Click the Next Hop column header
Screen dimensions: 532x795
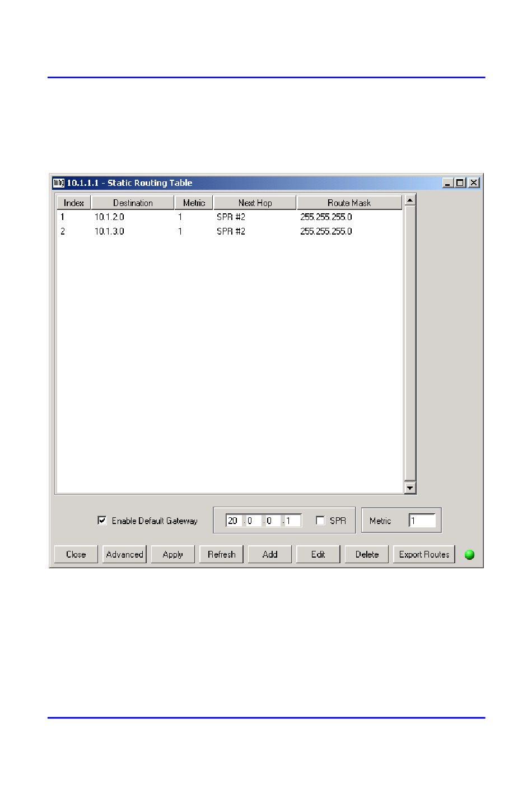pyautogui.click(x=255, y=203)
